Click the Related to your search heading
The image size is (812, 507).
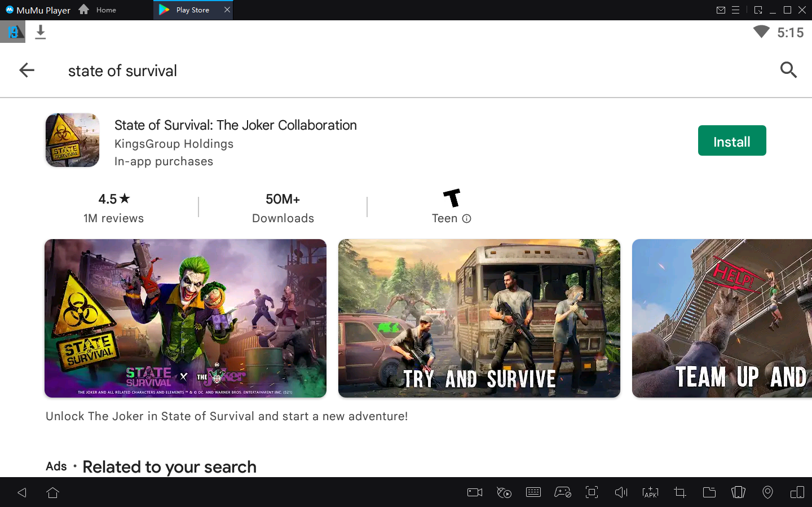click(169, 467)
